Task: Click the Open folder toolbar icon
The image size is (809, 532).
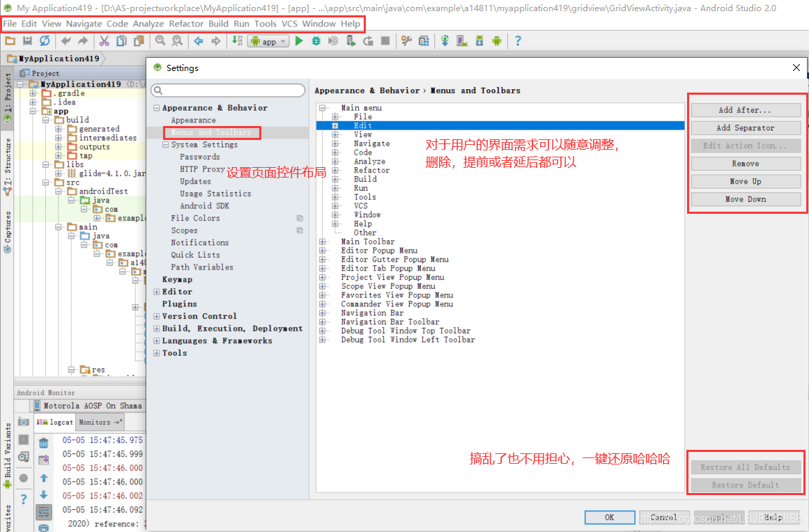Action: pyautogui.click(x=10, y=41)
